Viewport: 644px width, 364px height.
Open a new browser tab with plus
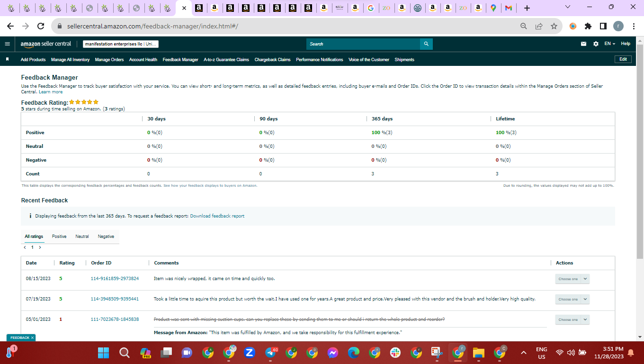[527, 8]
